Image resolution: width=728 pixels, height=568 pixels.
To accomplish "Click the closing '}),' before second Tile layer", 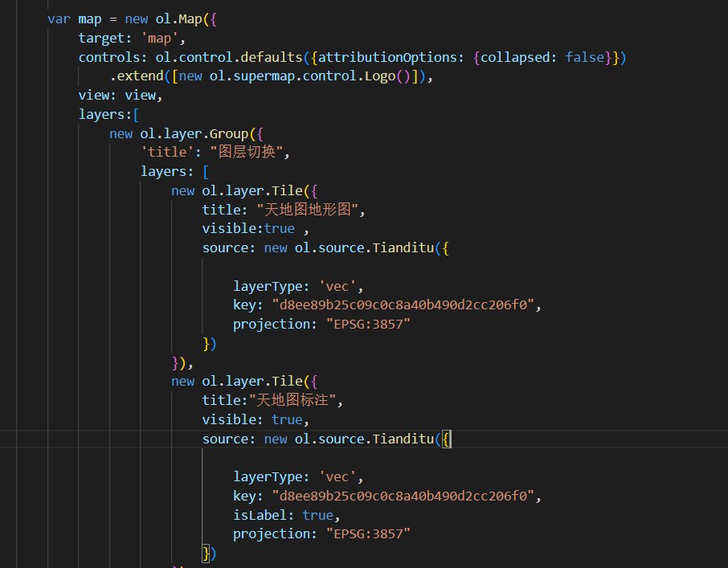I will 182,362.
